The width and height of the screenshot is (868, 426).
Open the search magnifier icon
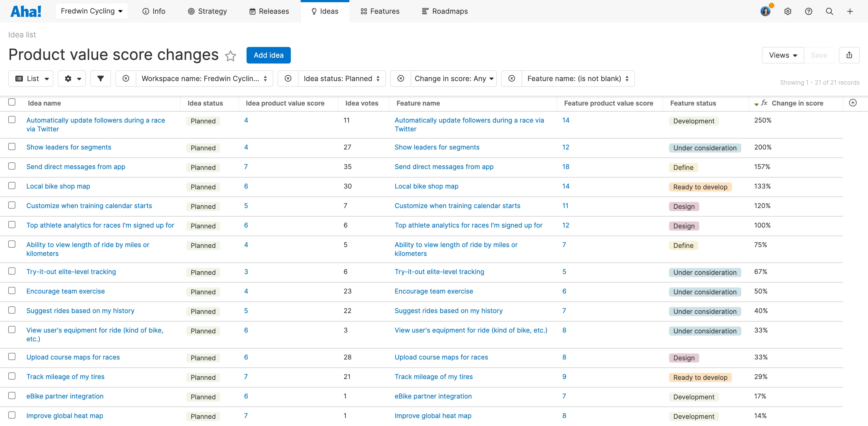[829, 12]
